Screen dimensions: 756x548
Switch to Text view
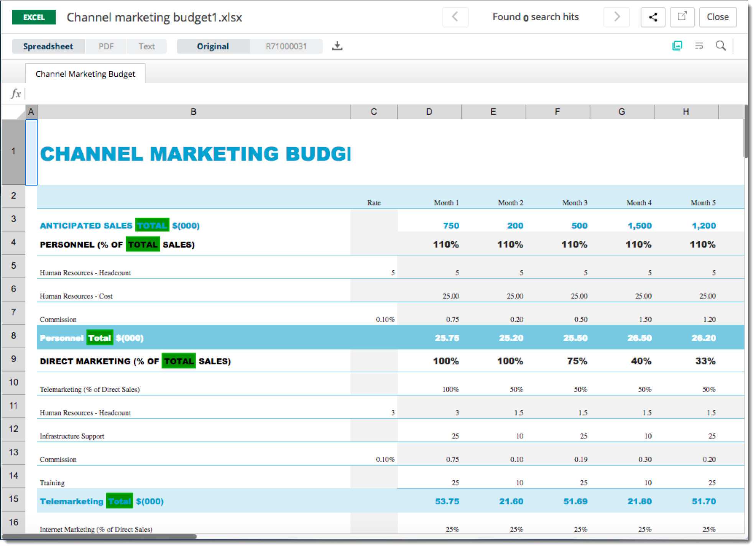(x=146, y=46)
